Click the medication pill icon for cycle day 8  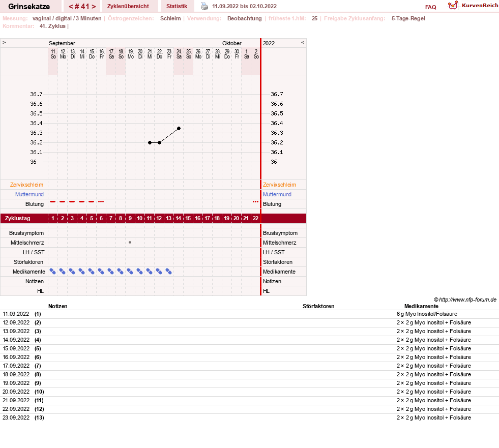120,272
